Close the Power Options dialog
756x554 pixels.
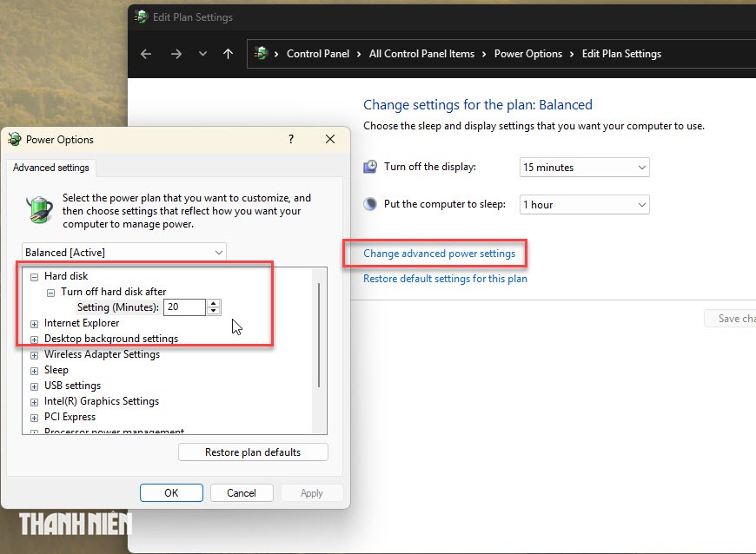330,139
